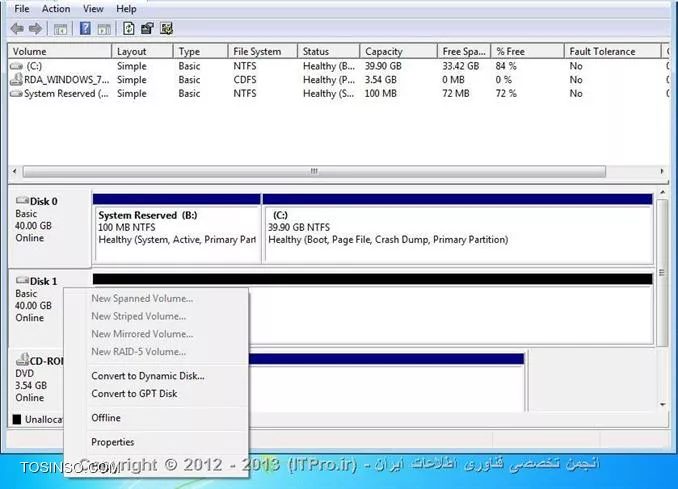
Task: Toggle the action pane toolbar icon
Action: coord(104,29)
